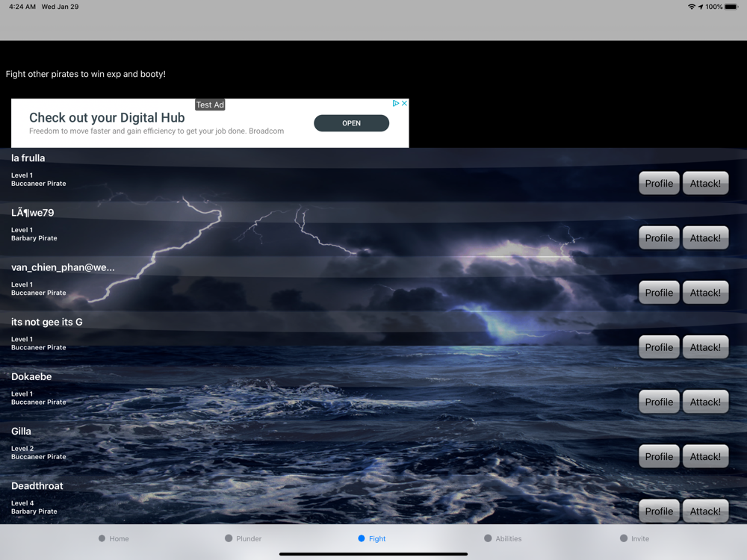
Task: Select the pirate name 'Gilla'
Action: (21, 431)
